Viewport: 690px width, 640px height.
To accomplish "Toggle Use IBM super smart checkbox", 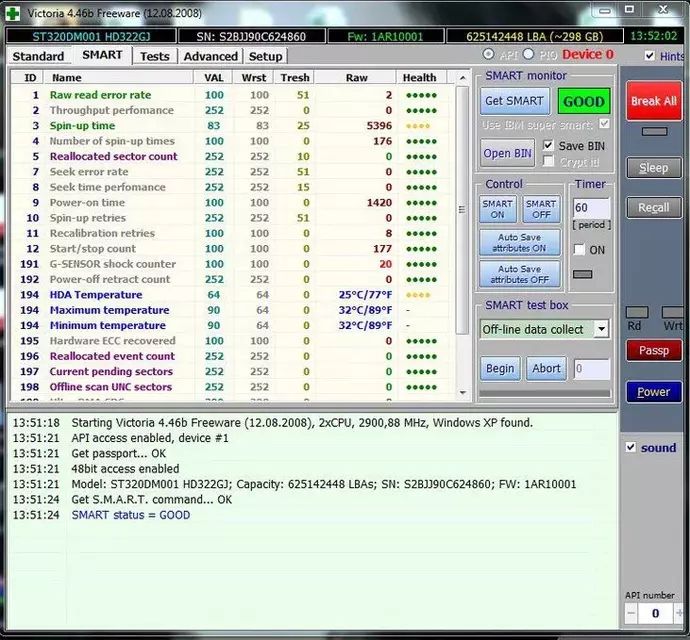I will (605, 124).
